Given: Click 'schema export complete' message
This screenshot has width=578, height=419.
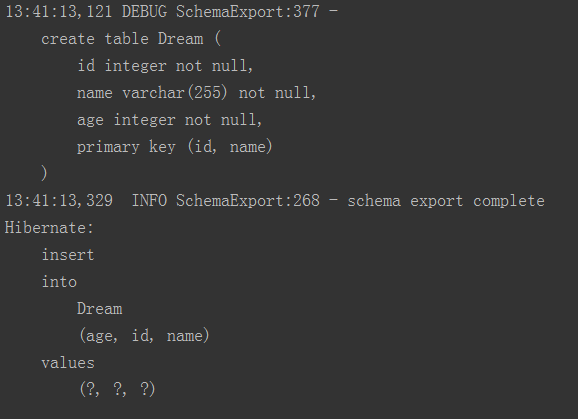Looking at the screenshot, I should pos(446,201).
